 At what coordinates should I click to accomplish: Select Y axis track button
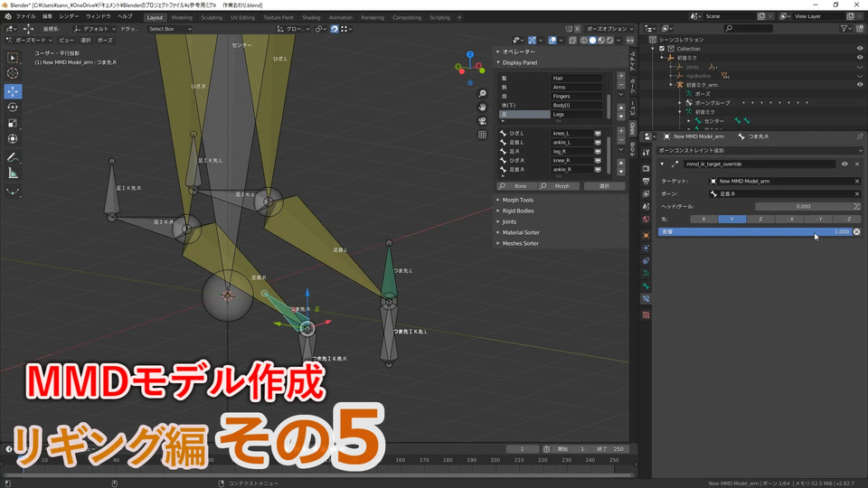point(731,219)
